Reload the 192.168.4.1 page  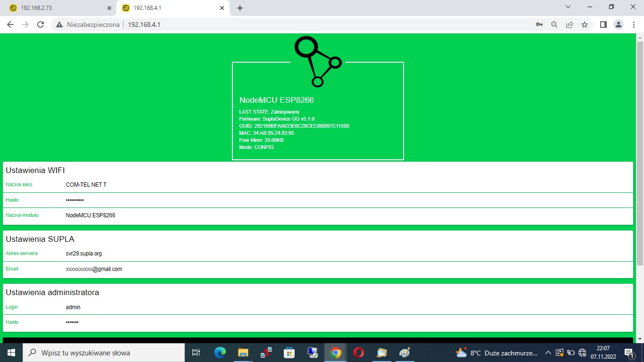click(x=41, y=25)
